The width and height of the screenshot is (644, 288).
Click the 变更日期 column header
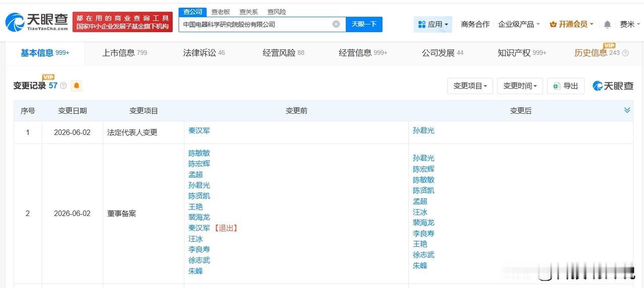[x=73, y=111]
